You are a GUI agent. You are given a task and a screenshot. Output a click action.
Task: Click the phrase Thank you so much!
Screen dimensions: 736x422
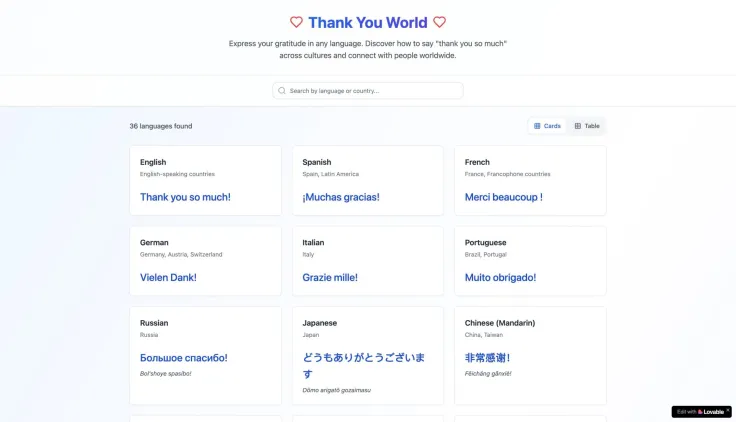[185, 197]
